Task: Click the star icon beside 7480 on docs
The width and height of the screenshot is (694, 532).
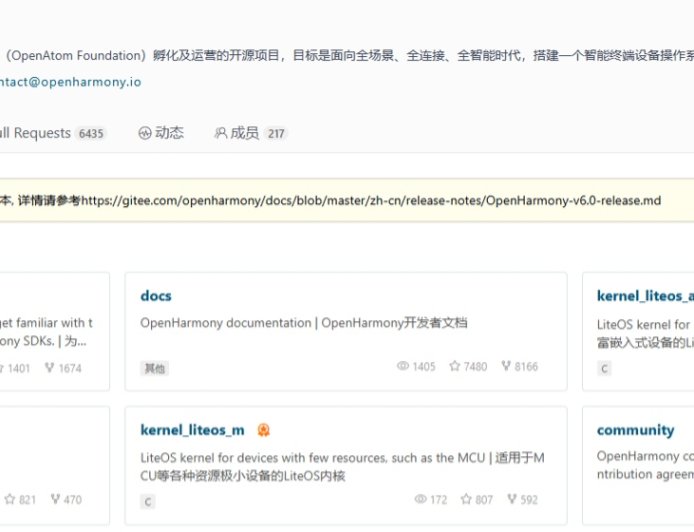Action: click(455, 367)
